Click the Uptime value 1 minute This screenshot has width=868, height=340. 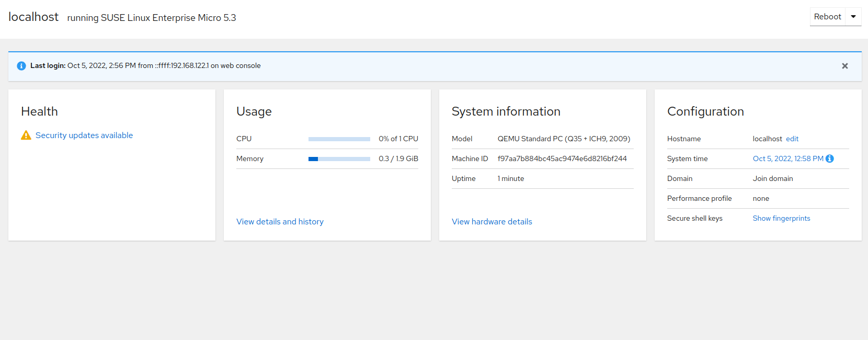[510, 179]
